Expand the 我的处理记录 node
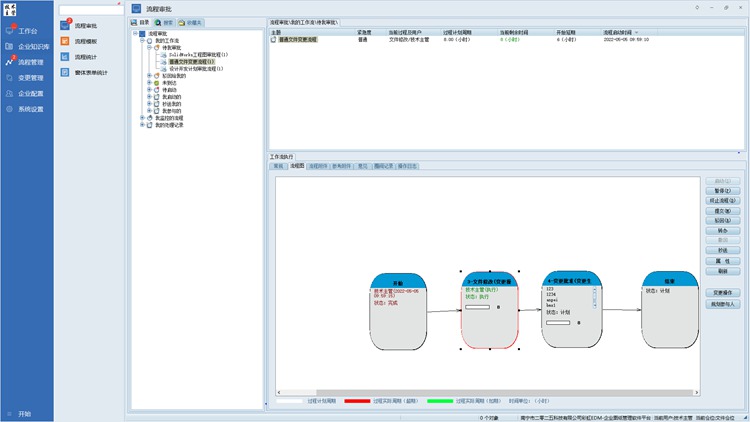Viewport: 750px width, 422px height. point(143,125)
